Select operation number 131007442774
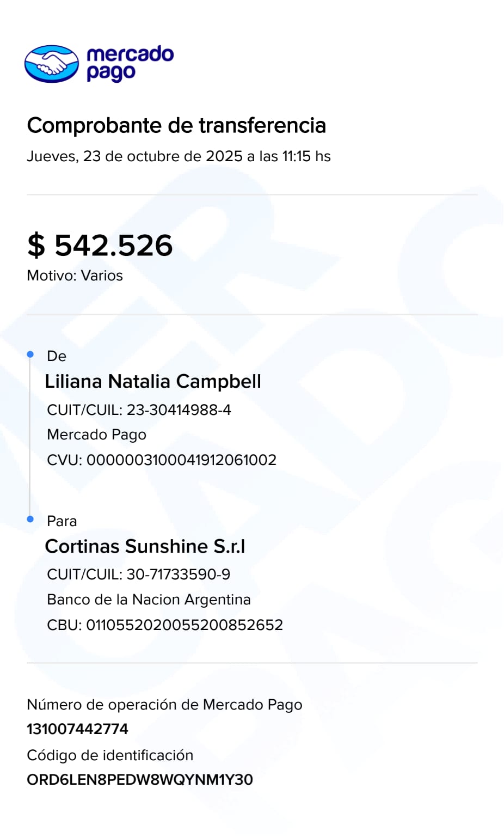The height and width of the screenshot is (837, 504). click(x=77, y=729)
